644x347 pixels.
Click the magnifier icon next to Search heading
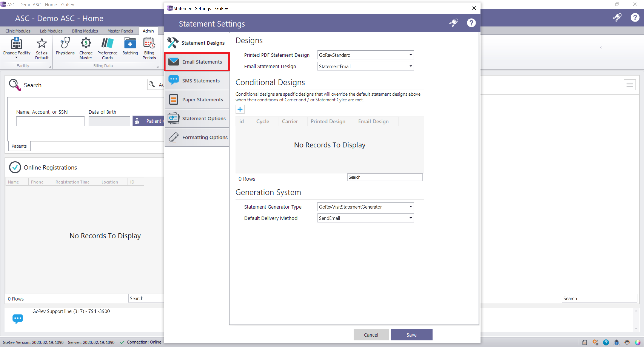pyautogui.click(x=15, y=85)
